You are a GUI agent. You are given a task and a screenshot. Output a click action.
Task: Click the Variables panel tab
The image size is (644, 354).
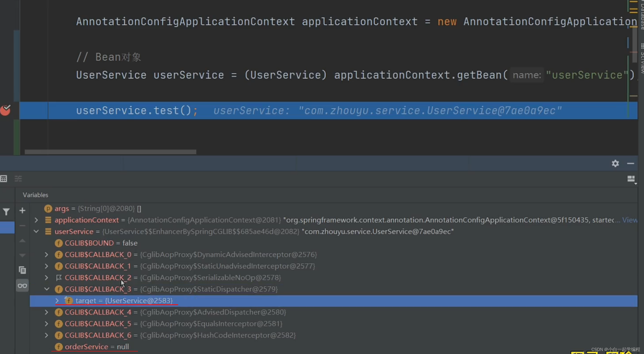[35, 195]
